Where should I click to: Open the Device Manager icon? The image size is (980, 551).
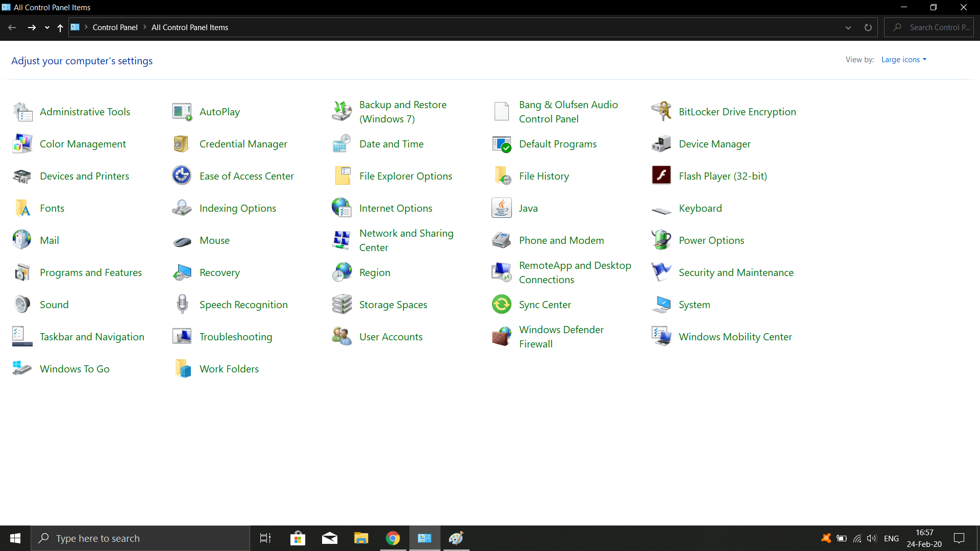(661, 144)
